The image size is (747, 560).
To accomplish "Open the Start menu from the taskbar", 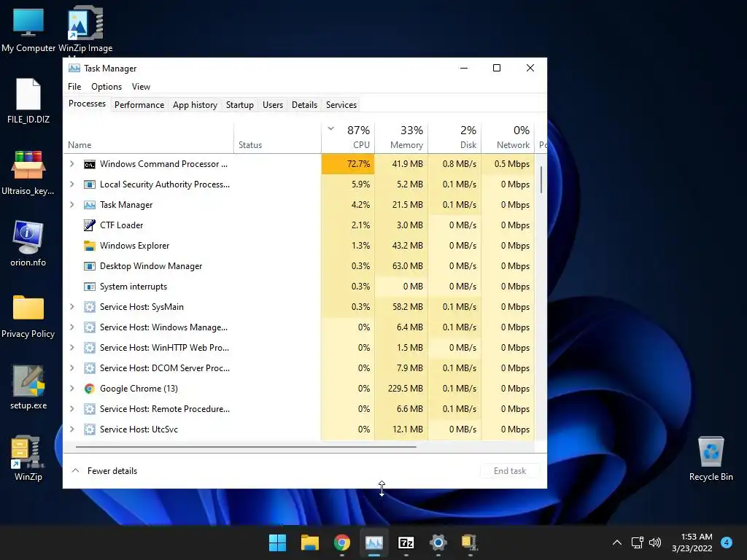I will point(277,542).
